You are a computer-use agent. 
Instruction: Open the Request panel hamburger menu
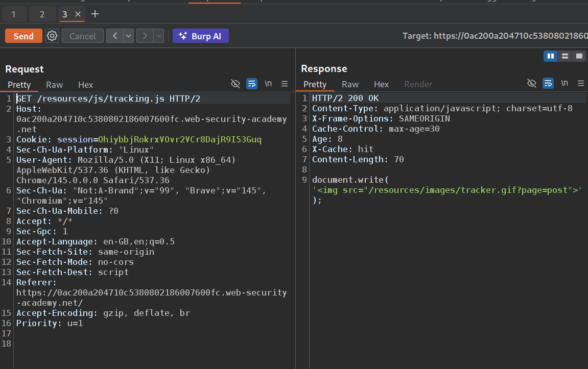point(285,84)
